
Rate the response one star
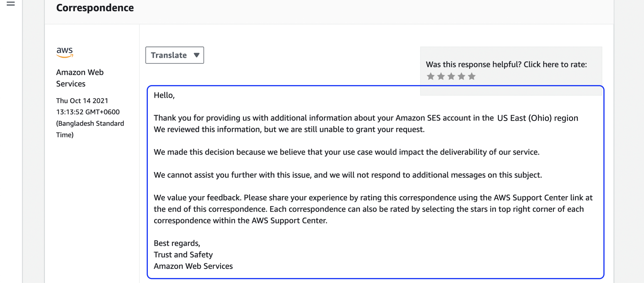pos(430,76)
